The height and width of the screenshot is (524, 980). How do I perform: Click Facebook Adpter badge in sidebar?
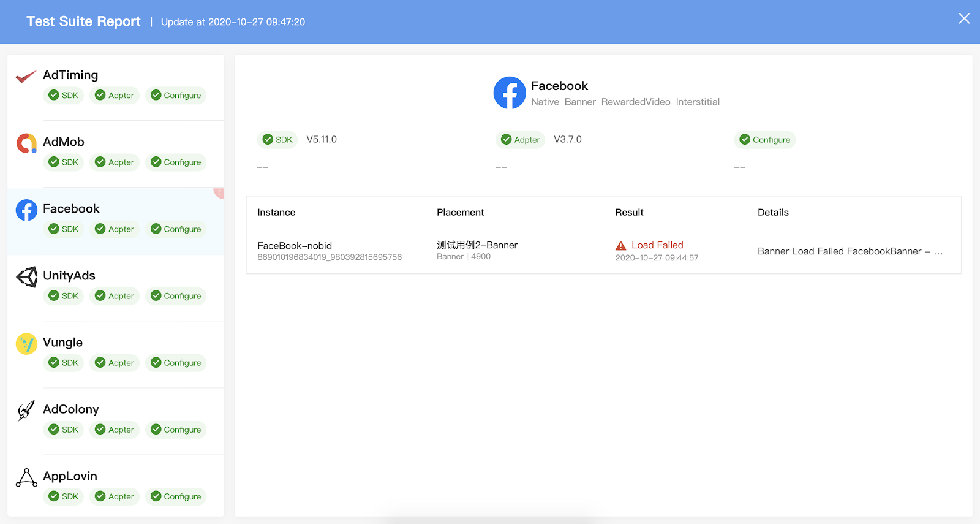pos(115,229)
